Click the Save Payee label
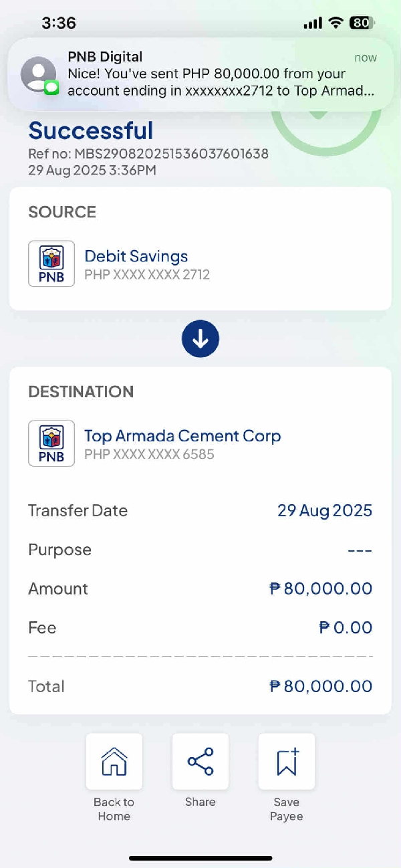 (x=287, y=809)
